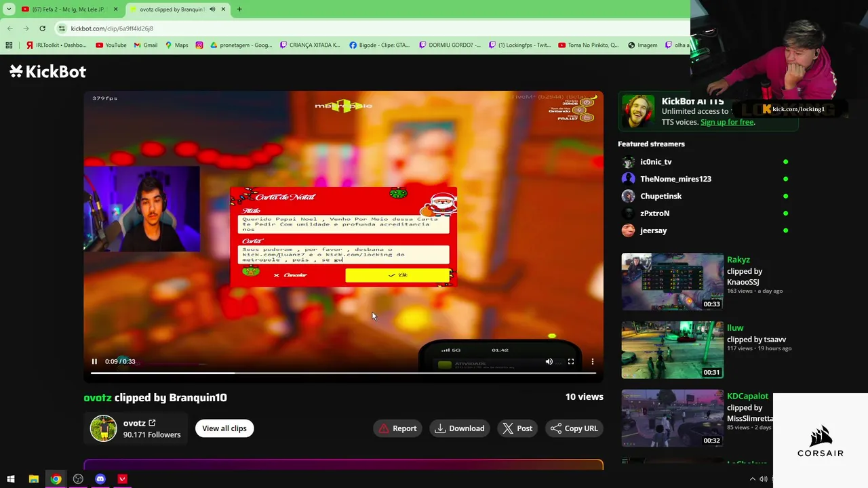Pause the clip video
868x488 pixels.
click(x=94, y=361)
